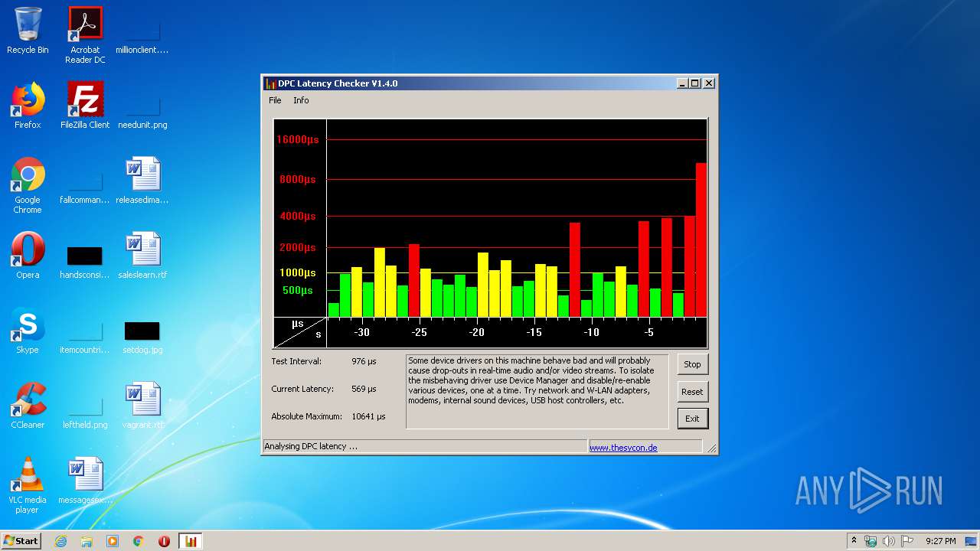The image size is (980, 551).
Task: Click the driver warning message text box
Action: 537,391
